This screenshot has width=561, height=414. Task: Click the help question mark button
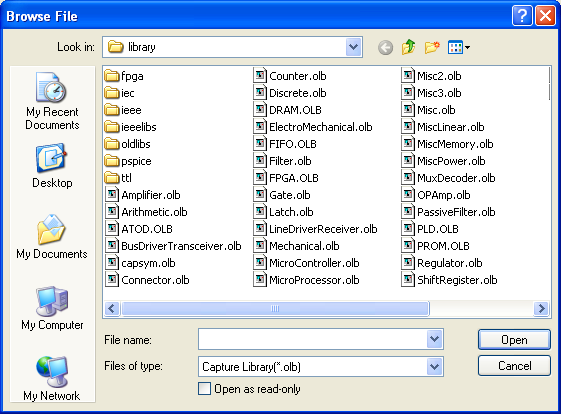pos(522,16)
